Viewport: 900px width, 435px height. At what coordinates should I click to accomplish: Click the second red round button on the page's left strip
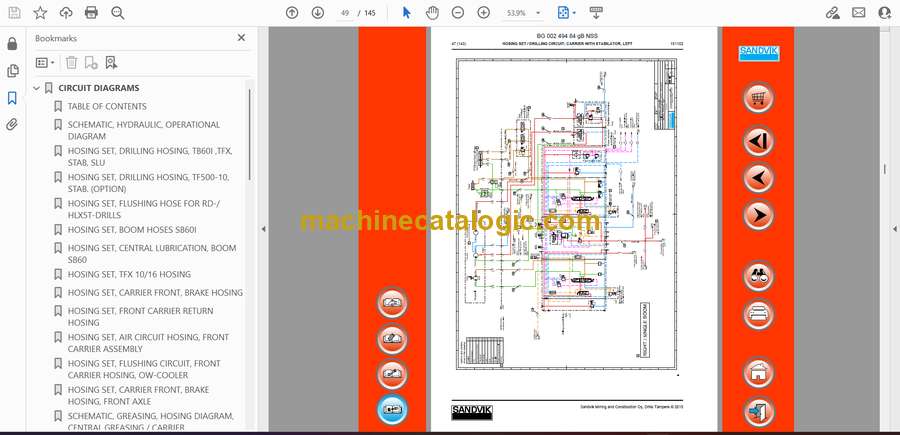pyautogui.click(x=392, y=339)
